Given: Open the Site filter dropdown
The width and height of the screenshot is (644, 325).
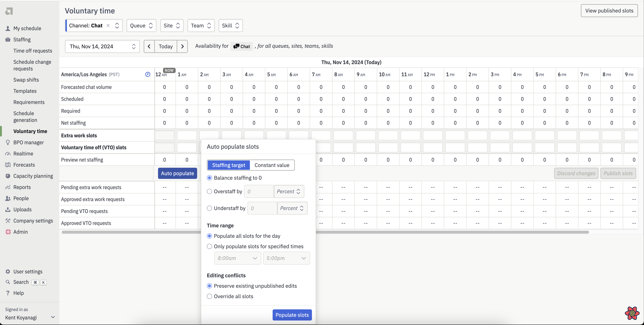Looking at the screenshot, I should pos(172,26).
